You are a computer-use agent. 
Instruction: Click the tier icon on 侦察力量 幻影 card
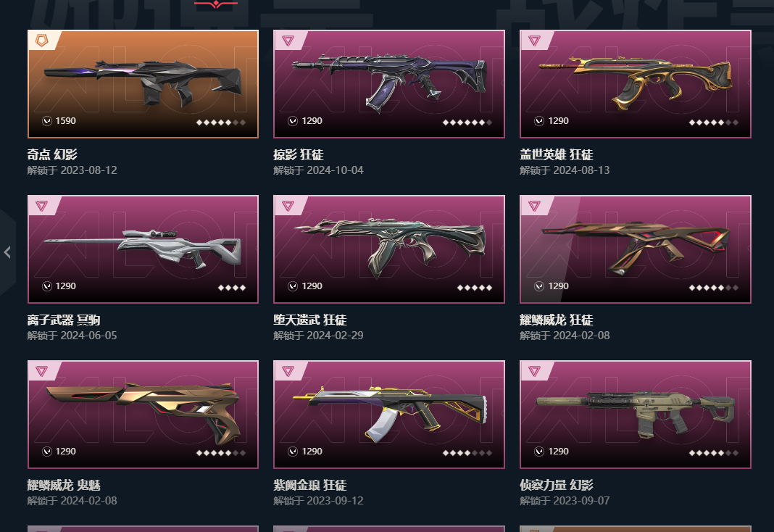click(534, 371)
